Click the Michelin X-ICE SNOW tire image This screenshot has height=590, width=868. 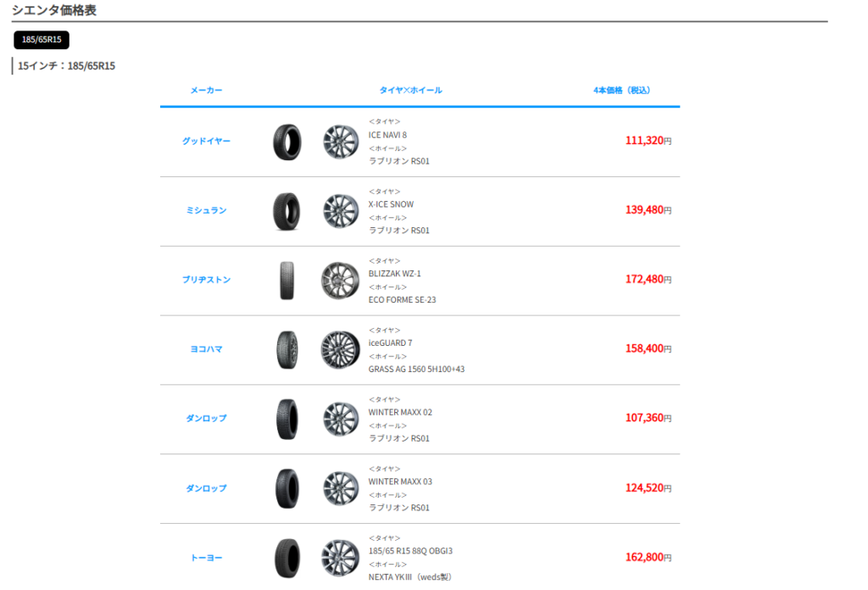point(287,211)
